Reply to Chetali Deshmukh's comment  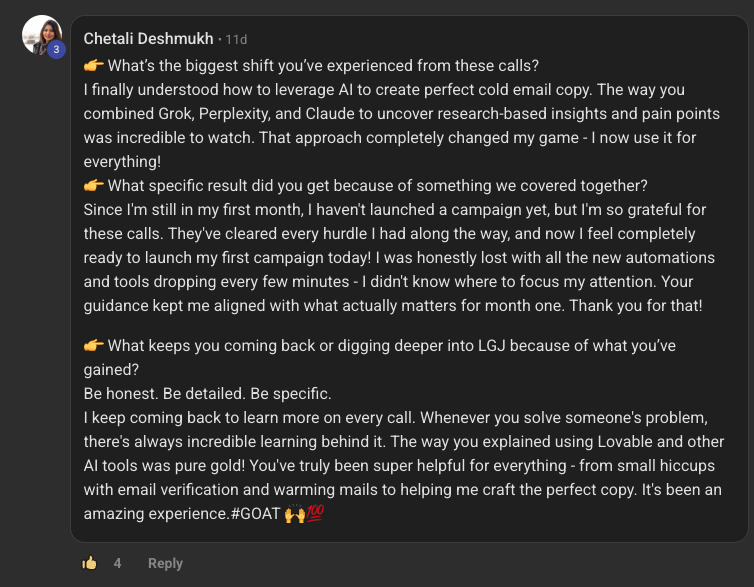coord(165,563)
